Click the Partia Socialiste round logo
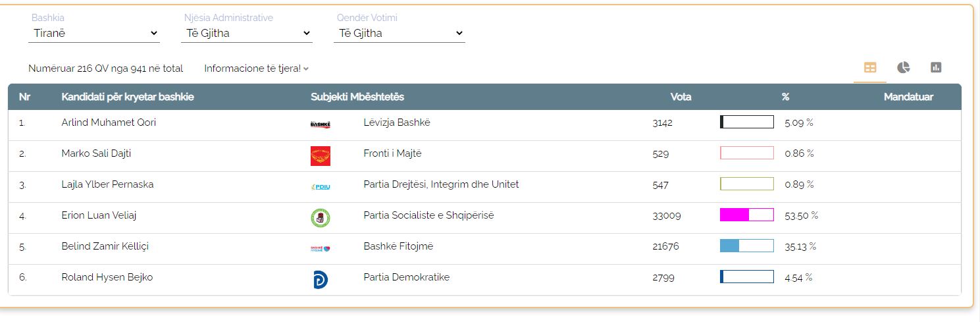Screen dimensions: 980x322 click(x=321, y=217)
